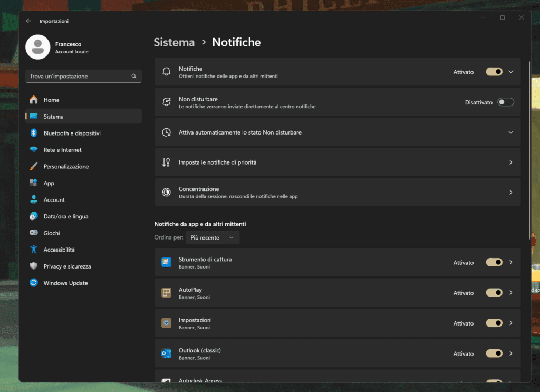Open the Più recente sort dropdown
Screen dimensions: 540x392
click(212, 237)
